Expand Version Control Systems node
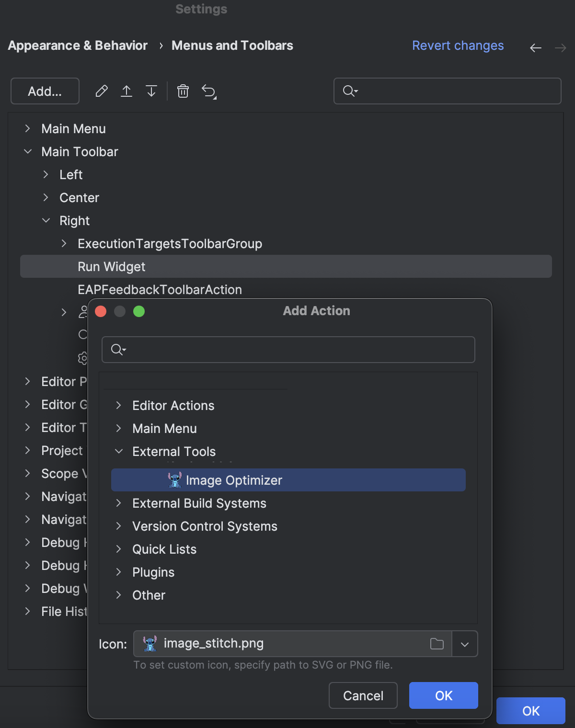 pos(119,526)
